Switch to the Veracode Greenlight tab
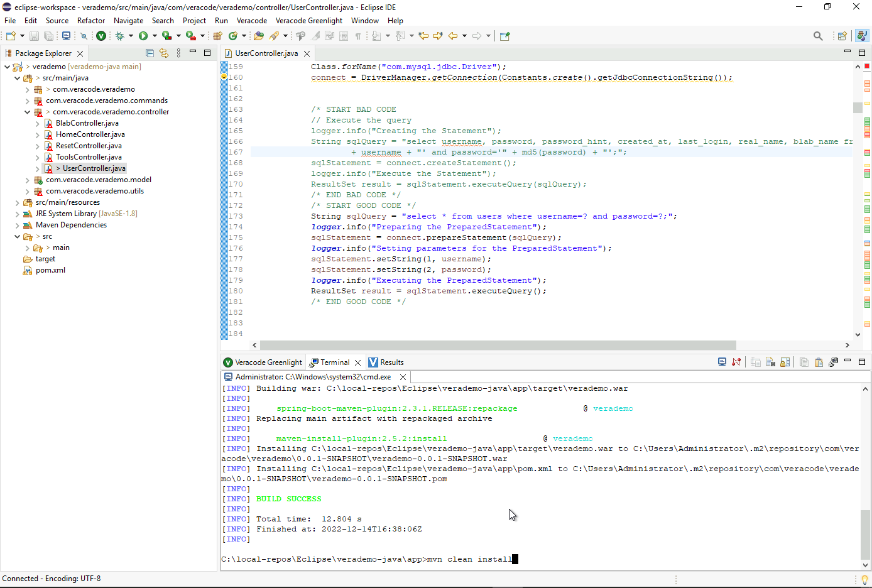Image resolution: width=872 pixels, height=588 pixels. [263, 362]
